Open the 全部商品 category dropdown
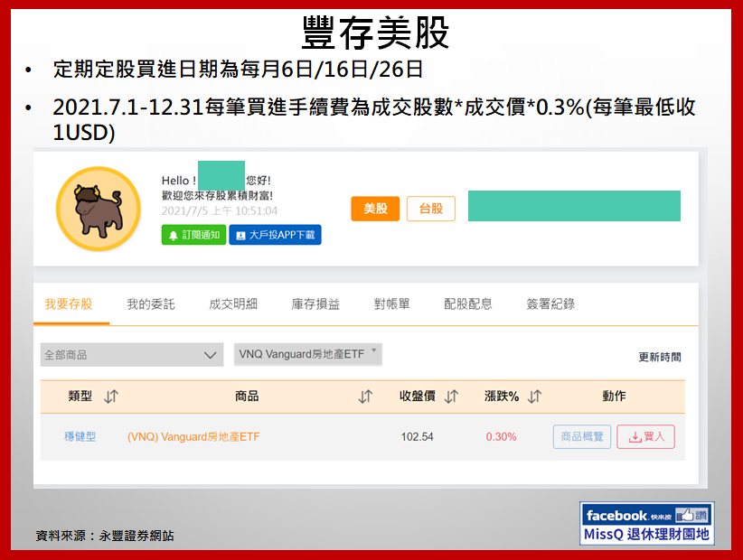This screenshot has height=560, width=743. point(132,355)
